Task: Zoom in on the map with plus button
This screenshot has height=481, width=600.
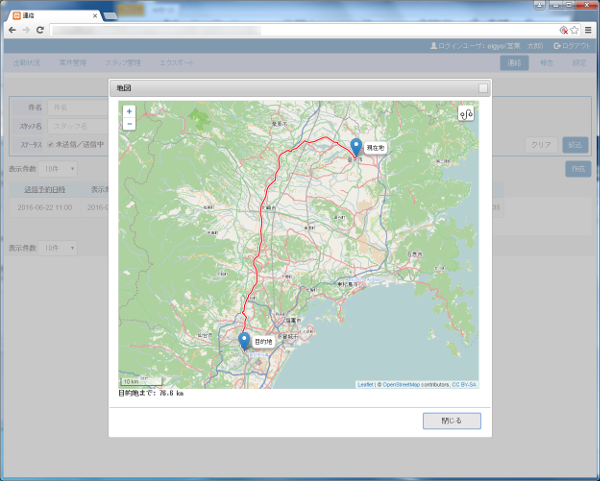Action: point(129,111)
